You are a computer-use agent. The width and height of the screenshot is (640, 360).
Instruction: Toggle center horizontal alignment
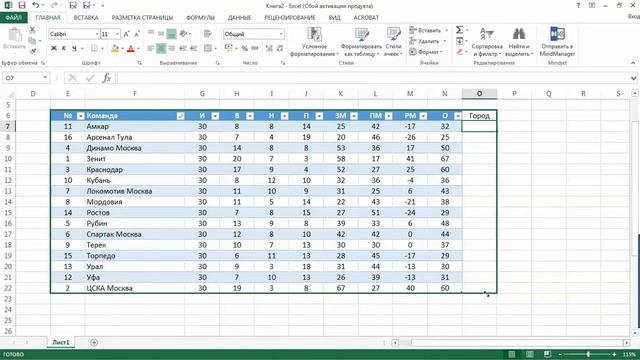point(161,49)
